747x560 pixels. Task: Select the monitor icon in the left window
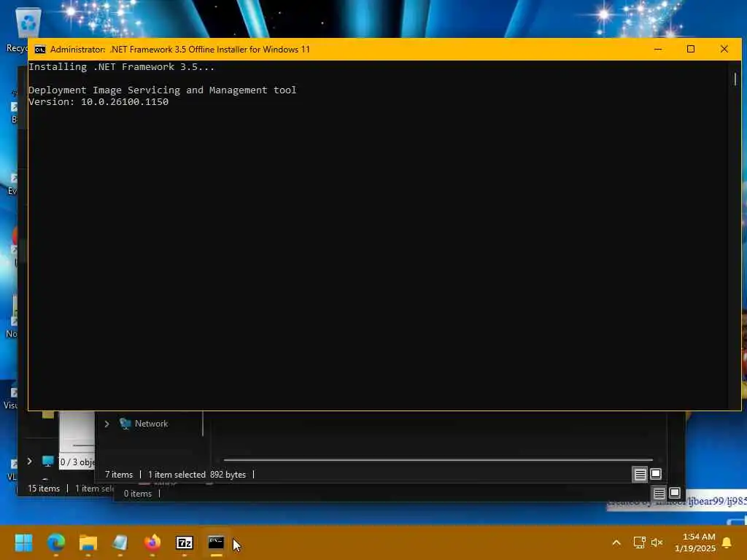click(47, 461)
